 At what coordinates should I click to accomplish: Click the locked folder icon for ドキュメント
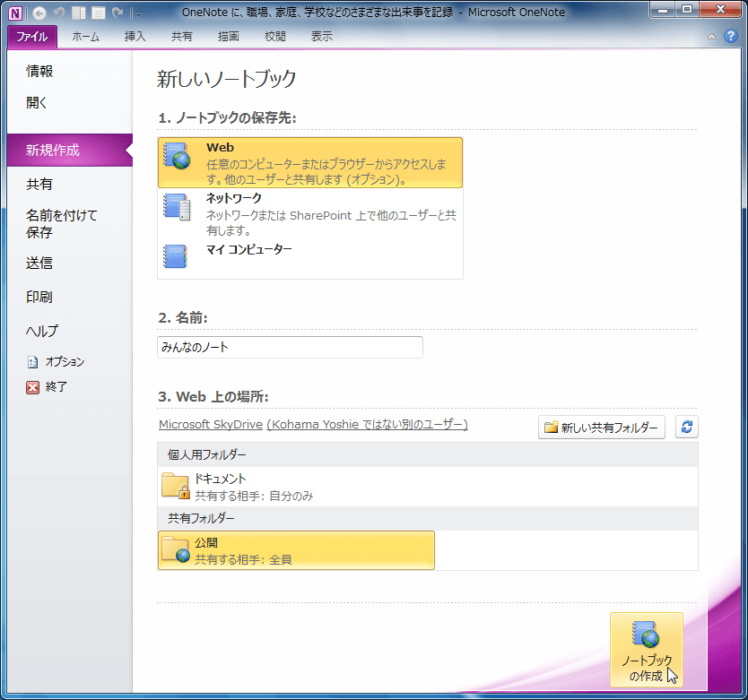pos(176,486)
